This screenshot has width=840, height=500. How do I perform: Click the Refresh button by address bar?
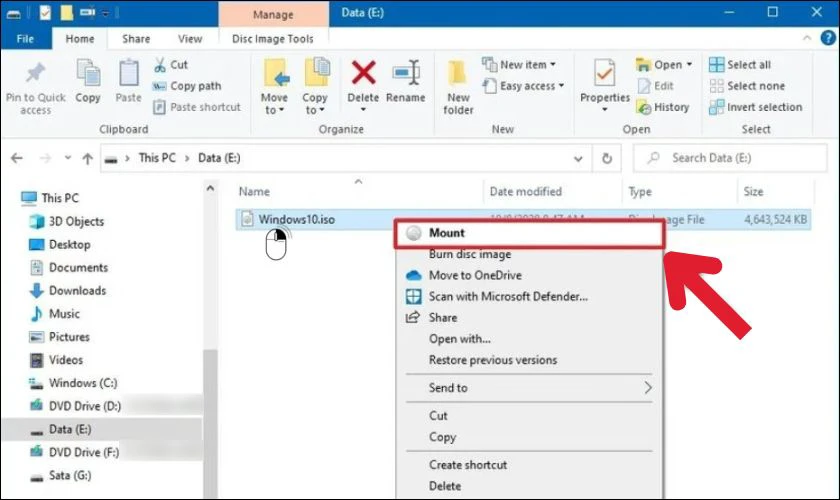pos(606,158)
